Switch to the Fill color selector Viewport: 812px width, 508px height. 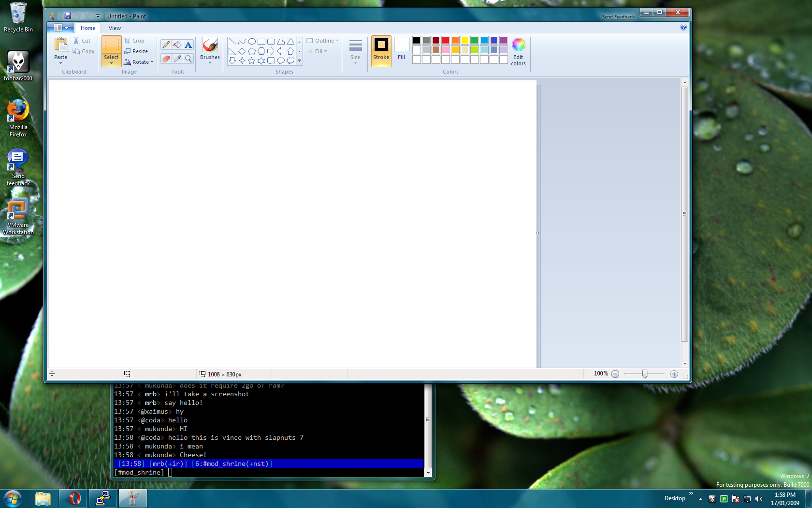tap(401, 49)
